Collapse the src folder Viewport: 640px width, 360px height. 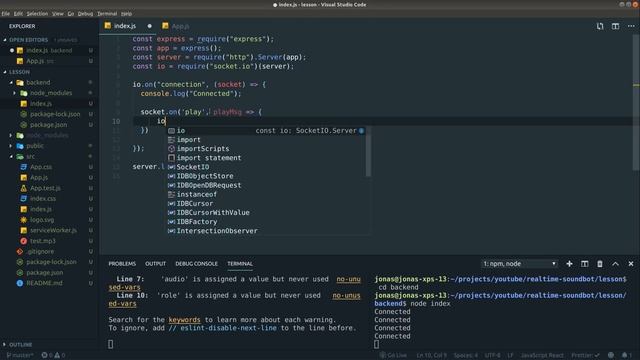pyautogui.click(x=11, y=156)
